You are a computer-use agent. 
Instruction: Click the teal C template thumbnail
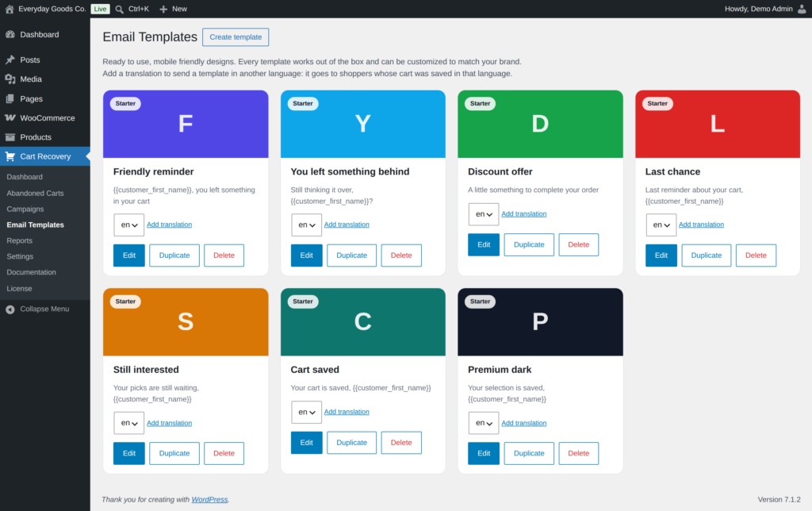[363, 322]
